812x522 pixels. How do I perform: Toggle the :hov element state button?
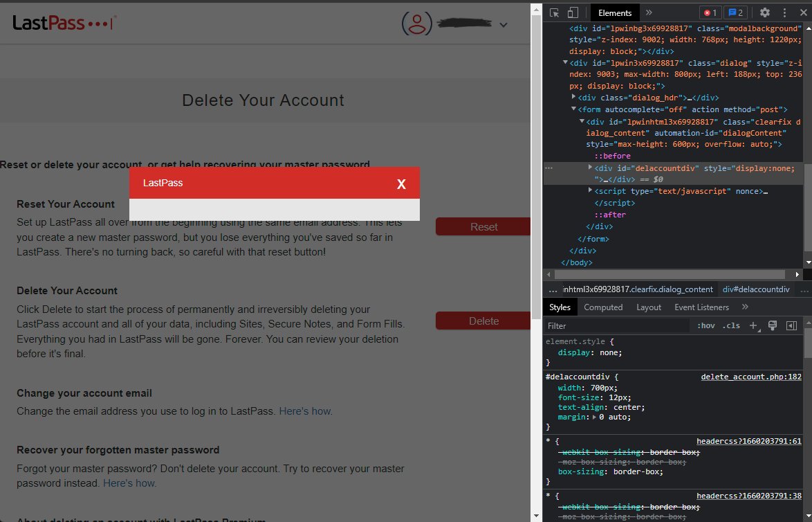(x=706, y=326)
